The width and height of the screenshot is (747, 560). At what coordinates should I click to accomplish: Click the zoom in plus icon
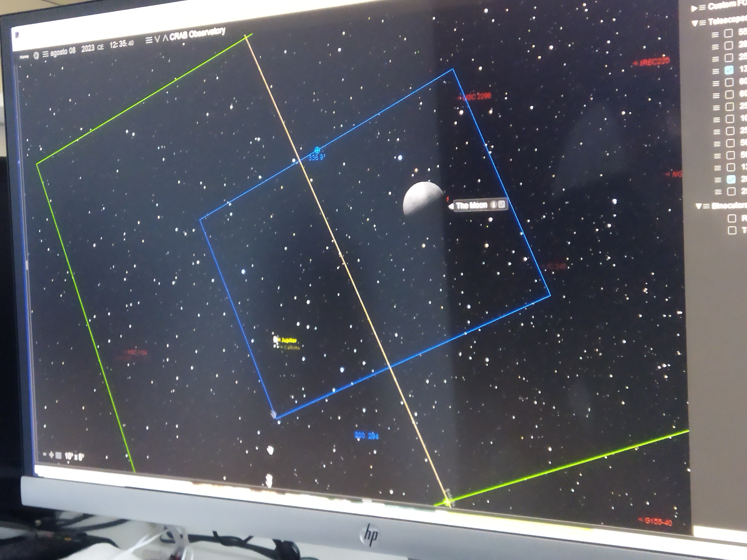tap(51, 455)
